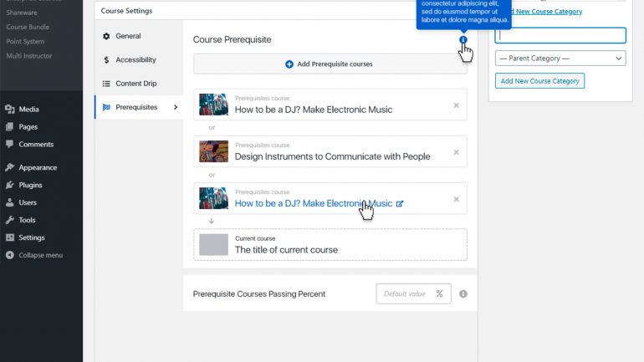Select the Prerequisites tab
This screenshot has width=644, height=362.
(139, 107)
